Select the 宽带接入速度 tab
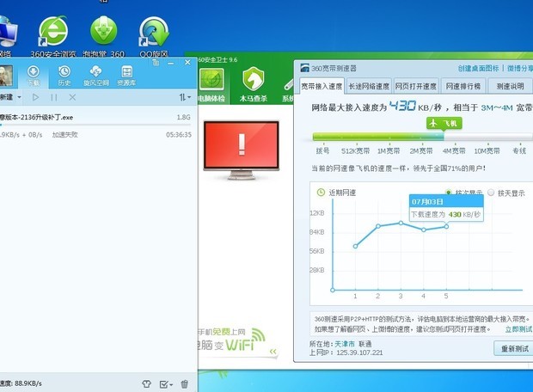Viewport: 533px width, 392px height. point(322,86)
